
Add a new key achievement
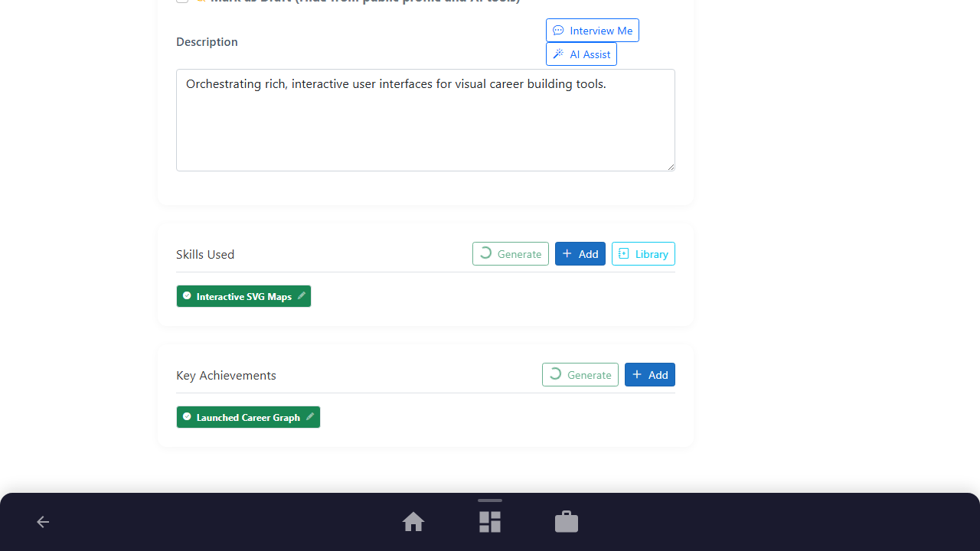tap(650, 374)
